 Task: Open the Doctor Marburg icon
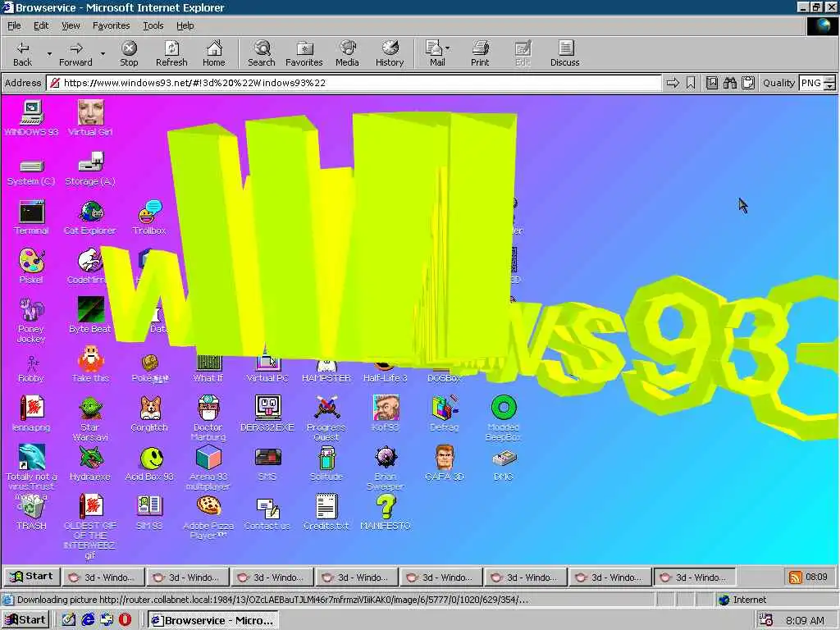point(208,419)
